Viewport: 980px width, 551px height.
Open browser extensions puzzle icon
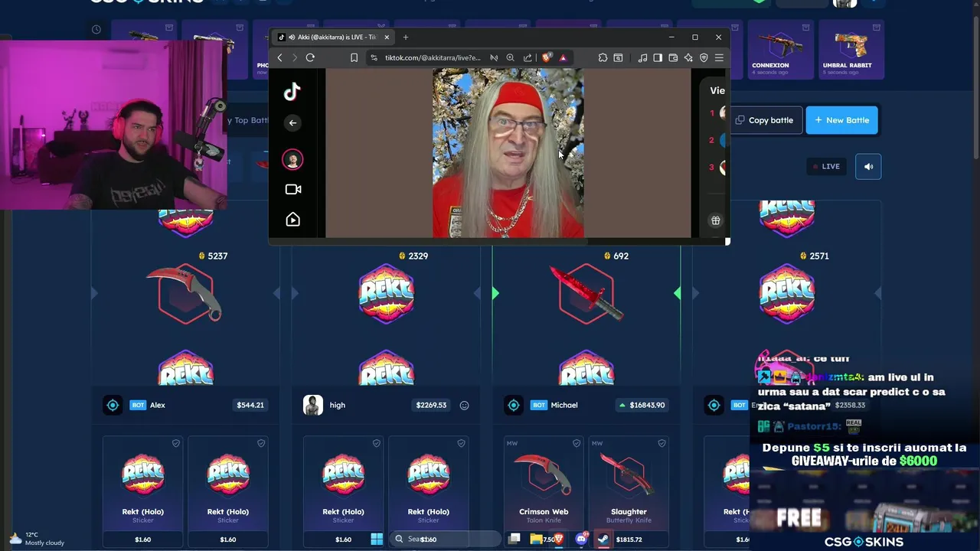coord(603,57)
